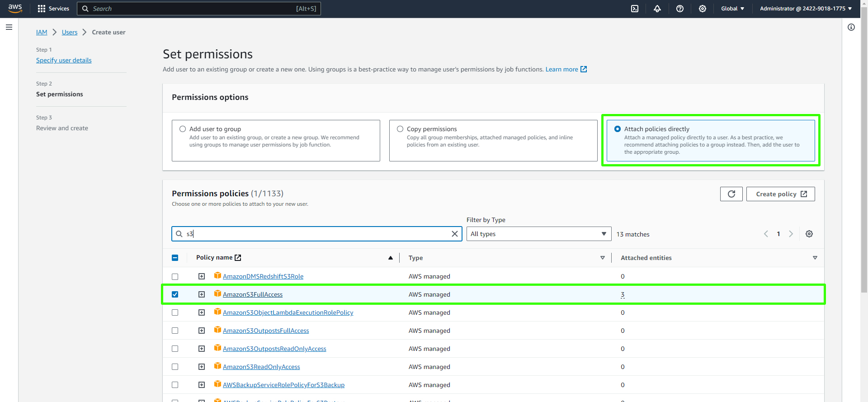
Task: Go to next page of policies
Action: pyautogui.click(x=791, y=234)
